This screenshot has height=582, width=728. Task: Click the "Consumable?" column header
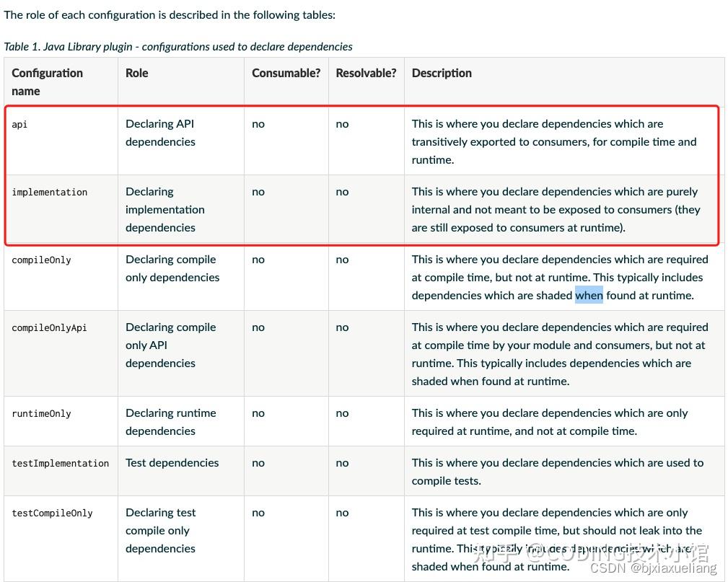click(286, 73)
